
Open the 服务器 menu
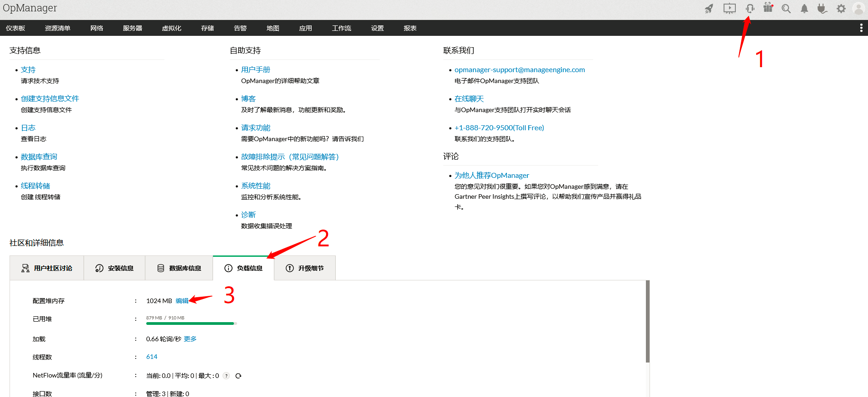tap(133, 28)
